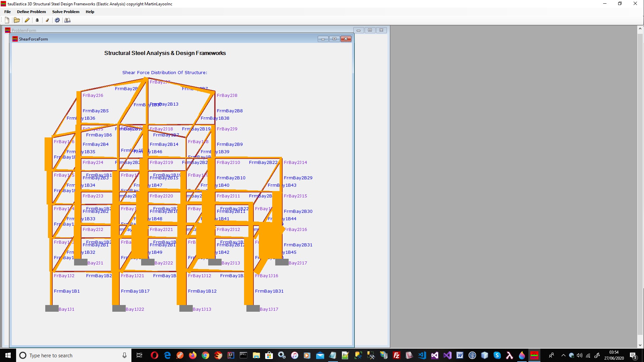Image resolution: width=644 pixels, height=362 pixels.
Task: Click the open book help icon
Action: (x=67, y=20)
